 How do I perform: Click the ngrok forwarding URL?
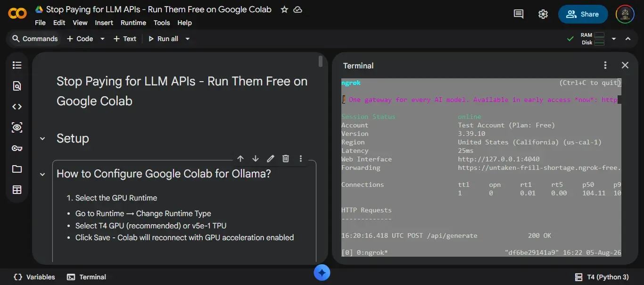tap(539, 168)
